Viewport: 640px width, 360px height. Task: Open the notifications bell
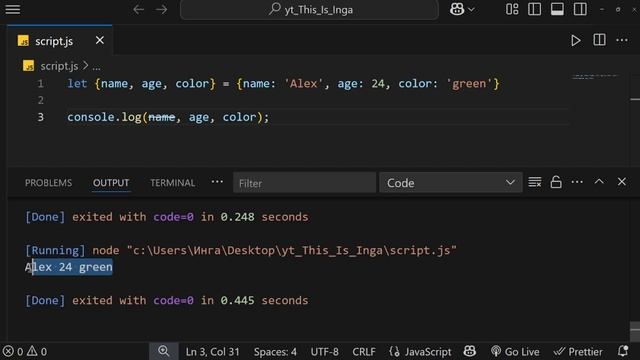(623, 351)
